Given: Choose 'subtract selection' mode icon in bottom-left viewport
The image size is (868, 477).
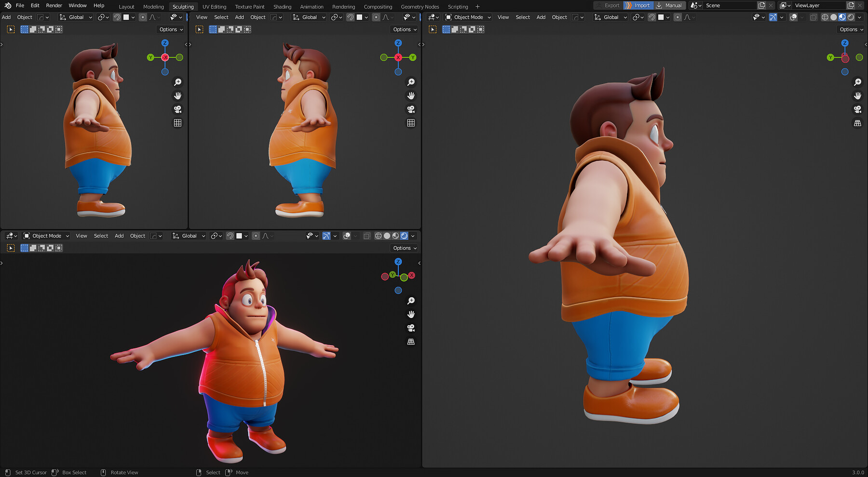Looking at the screenshot, I should click(x=41, y=248).
